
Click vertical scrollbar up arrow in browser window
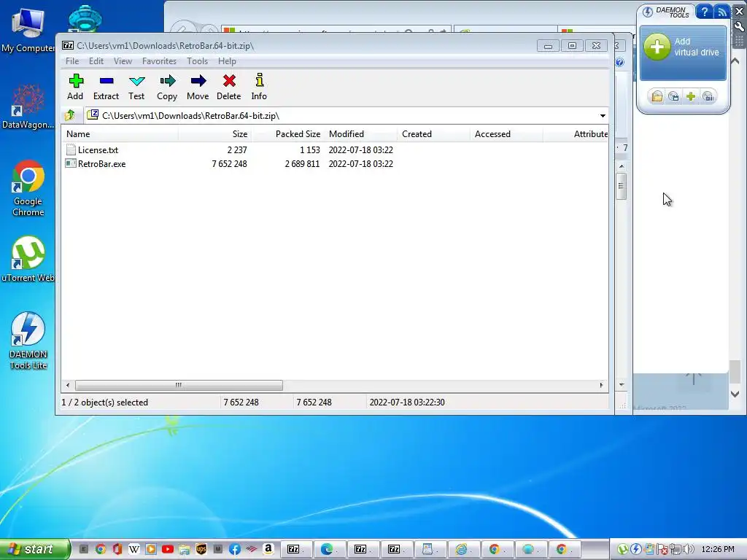pyautogui.click(x=622, y=166)
